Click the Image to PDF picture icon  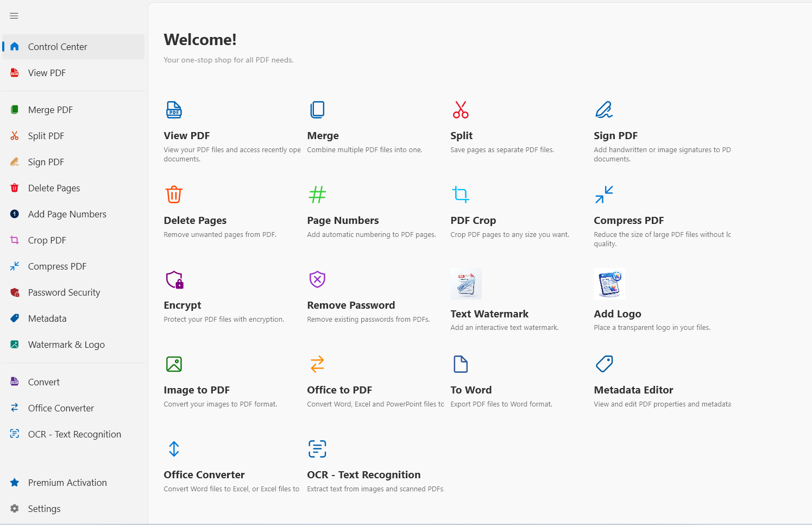(x=174, y=364)
